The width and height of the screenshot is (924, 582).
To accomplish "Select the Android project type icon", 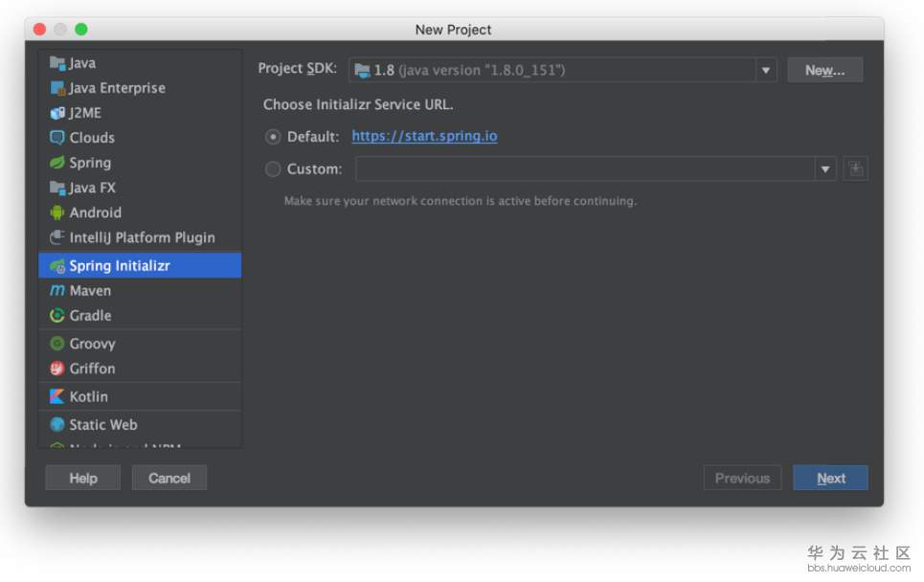I will coord(57,213).
